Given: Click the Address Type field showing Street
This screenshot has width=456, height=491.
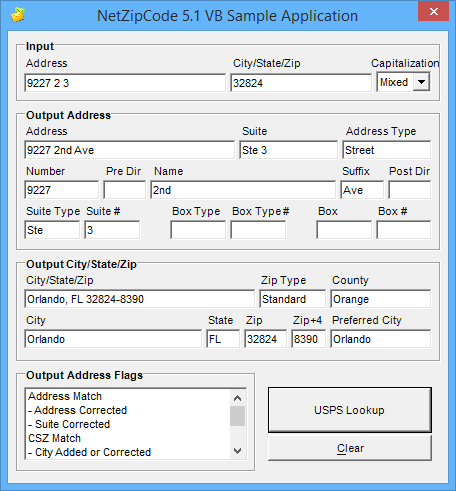Looking at the screenshot, I should (x=387, y=150).
